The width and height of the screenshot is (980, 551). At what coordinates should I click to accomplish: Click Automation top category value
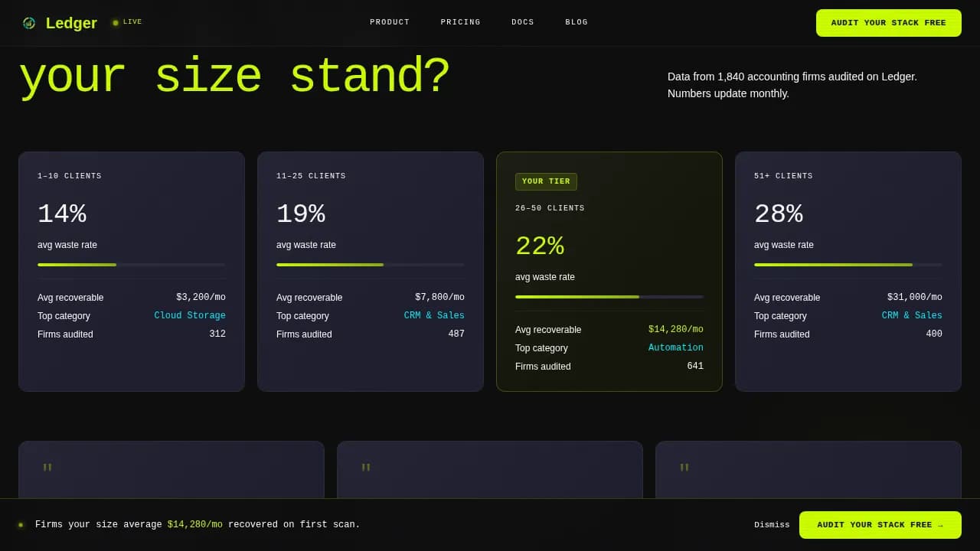pos(676,348)
